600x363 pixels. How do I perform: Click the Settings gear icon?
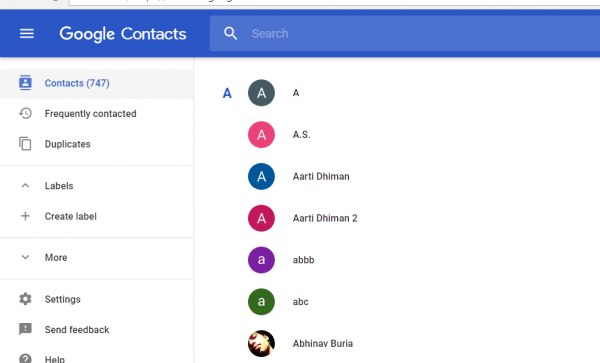(x=25, y=299)
